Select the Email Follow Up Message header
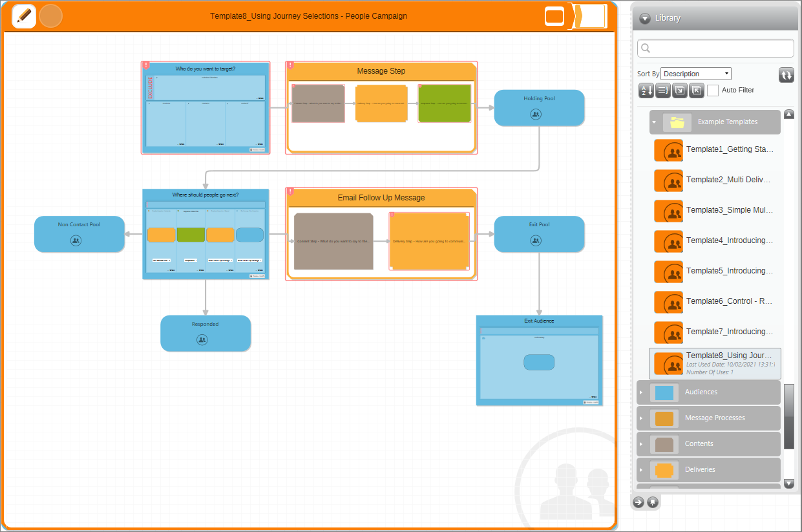 381,198
